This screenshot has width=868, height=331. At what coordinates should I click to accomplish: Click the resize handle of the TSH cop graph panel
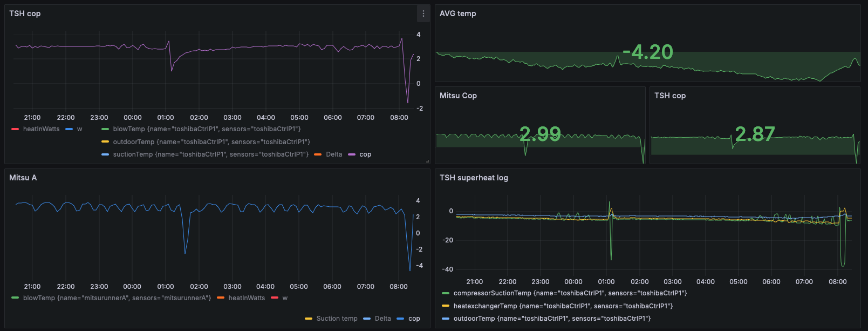(427, 161)
